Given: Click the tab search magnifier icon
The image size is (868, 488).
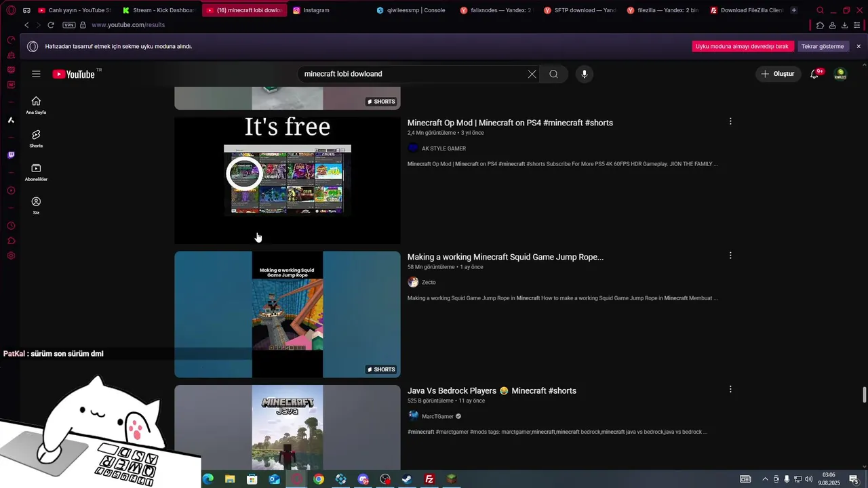Looking at the screenshot, I should pos(820,10).
